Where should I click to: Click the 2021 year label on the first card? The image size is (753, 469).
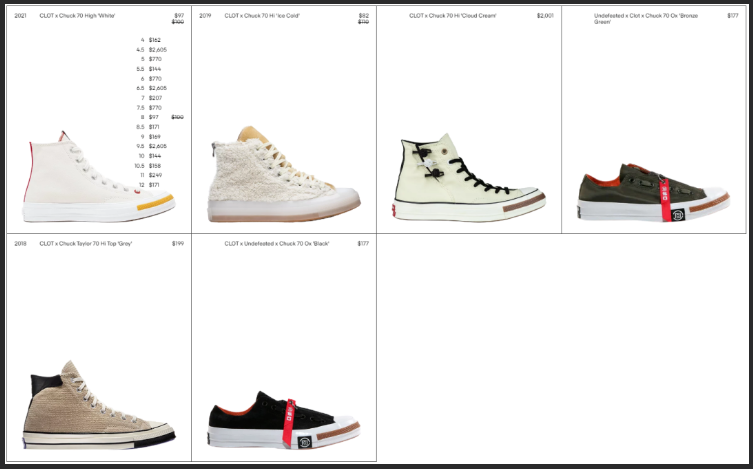(21, 16)
